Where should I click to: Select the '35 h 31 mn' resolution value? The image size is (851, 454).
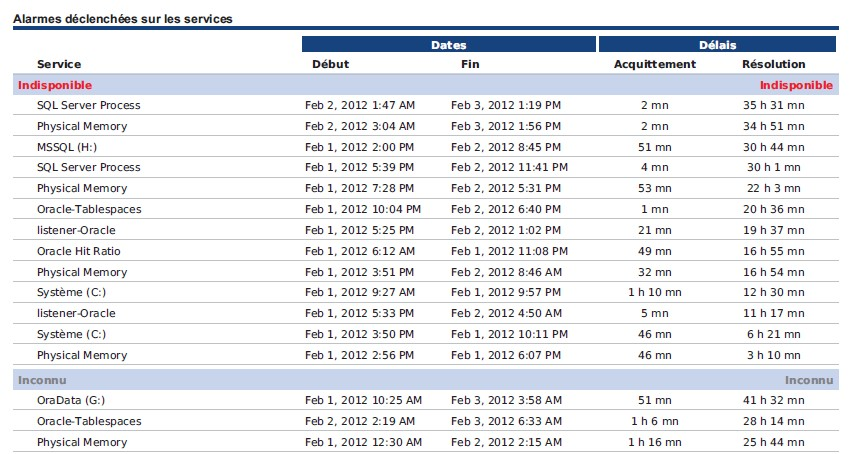point(773,105)
